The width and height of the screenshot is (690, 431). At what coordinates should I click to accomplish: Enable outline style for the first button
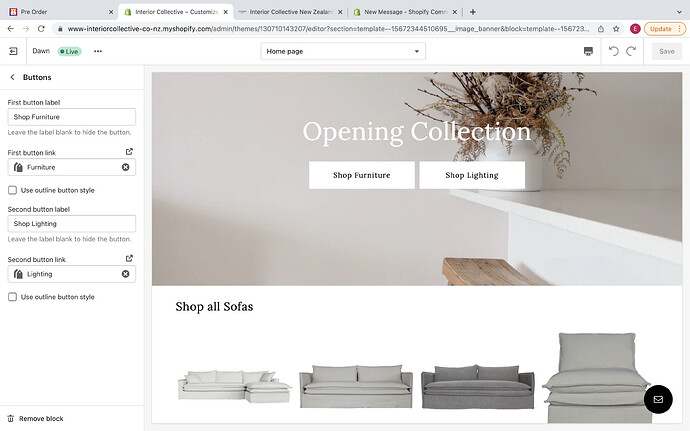tap(12, 190)
